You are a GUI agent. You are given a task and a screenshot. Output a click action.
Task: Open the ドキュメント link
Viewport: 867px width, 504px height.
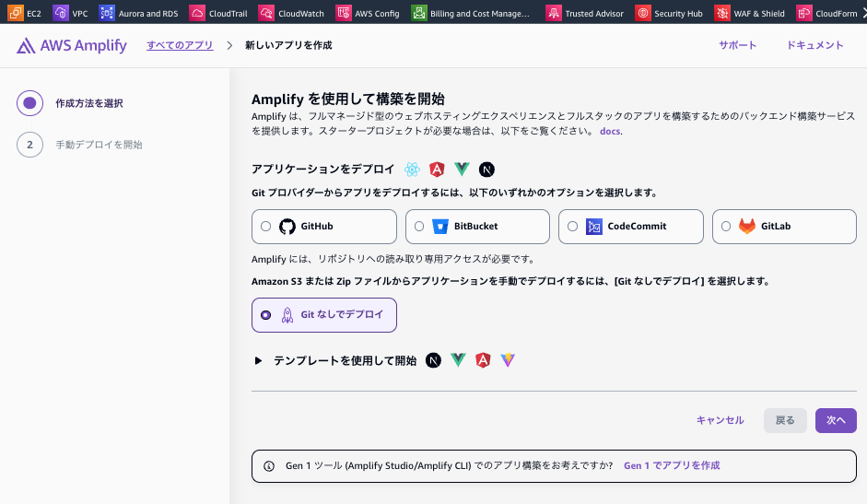815,45
